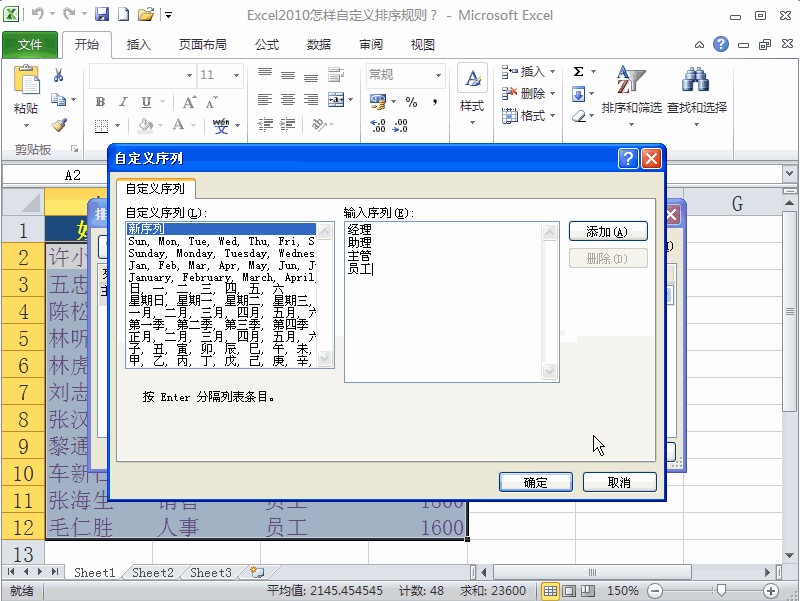Click the Clear eraser icon

click(579, 116)
